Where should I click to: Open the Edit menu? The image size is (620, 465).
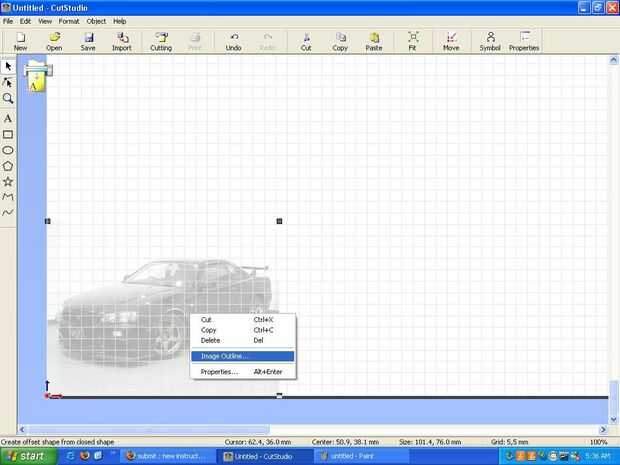[x=25, y=21]
